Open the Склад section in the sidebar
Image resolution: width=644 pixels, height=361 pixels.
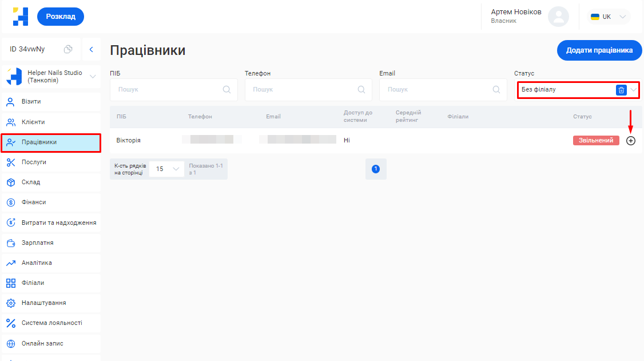tap(31, 183)
